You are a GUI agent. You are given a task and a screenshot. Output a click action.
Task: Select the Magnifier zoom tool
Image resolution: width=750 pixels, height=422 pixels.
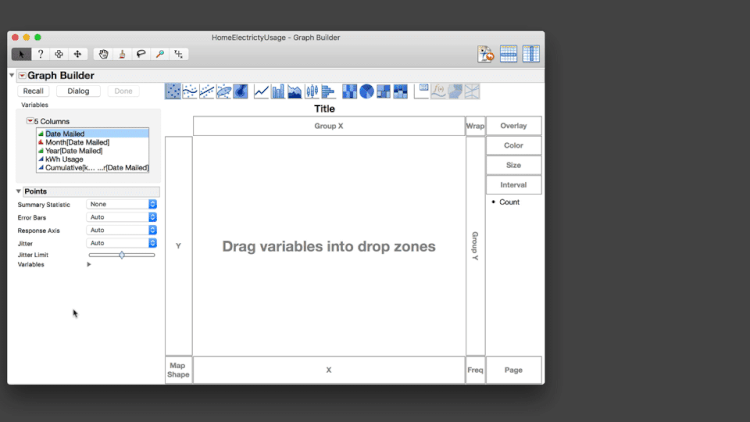click(160, 54)
